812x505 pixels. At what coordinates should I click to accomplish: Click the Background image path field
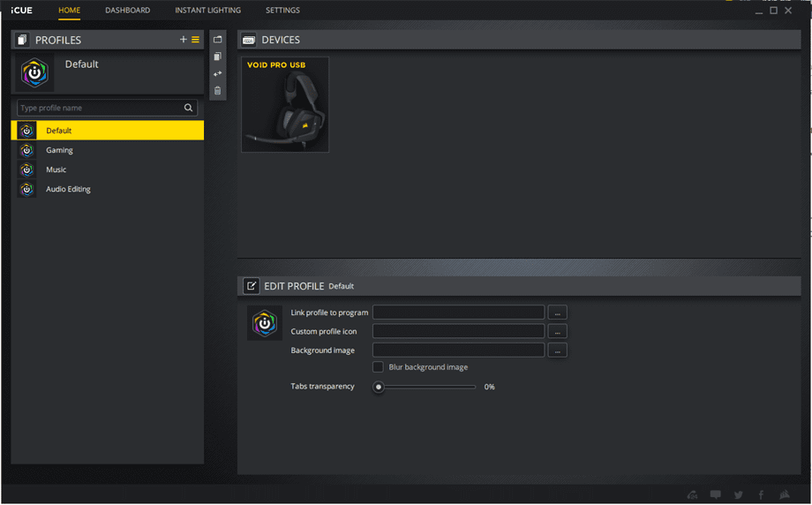click(x=459, y=350)
